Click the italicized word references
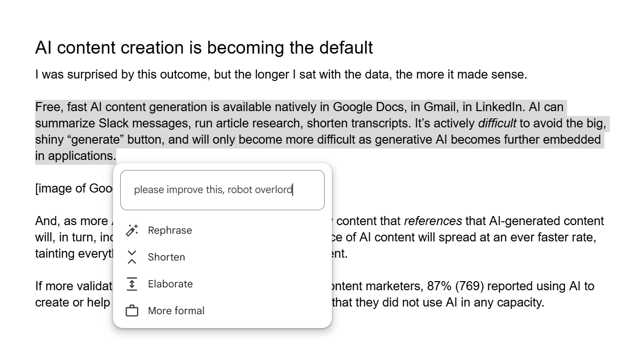The image size is (636, 364). (x=433, y=221)
